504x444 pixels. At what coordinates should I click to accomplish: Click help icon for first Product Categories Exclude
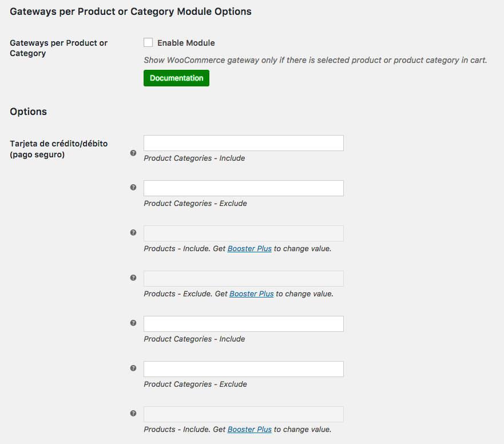point(133,187)
